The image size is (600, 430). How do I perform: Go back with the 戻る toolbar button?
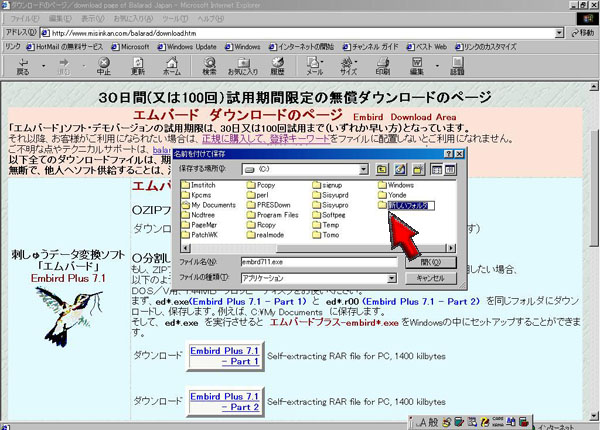point(23,66)
